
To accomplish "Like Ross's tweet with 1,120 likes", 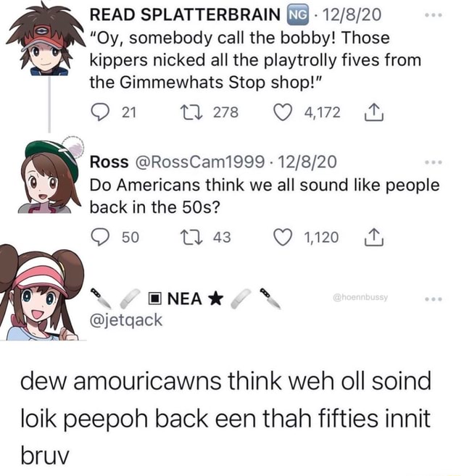I will [x=283, y=237].
